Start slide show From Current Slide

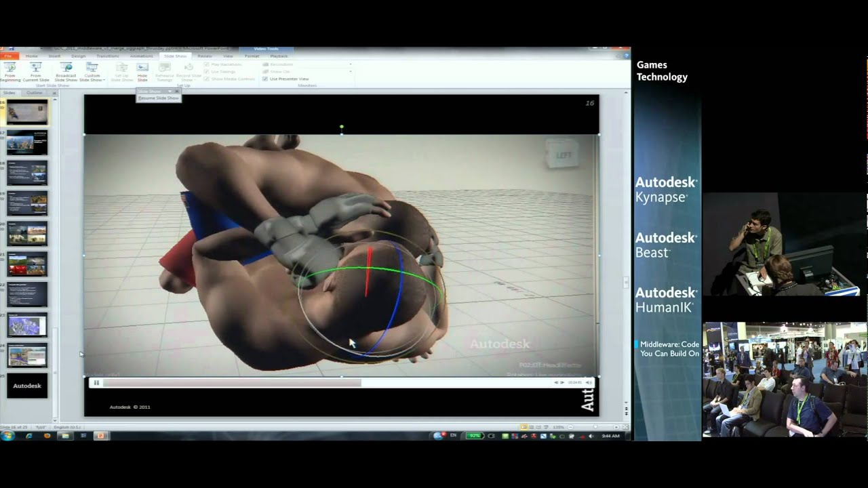(x=36, y=72)
